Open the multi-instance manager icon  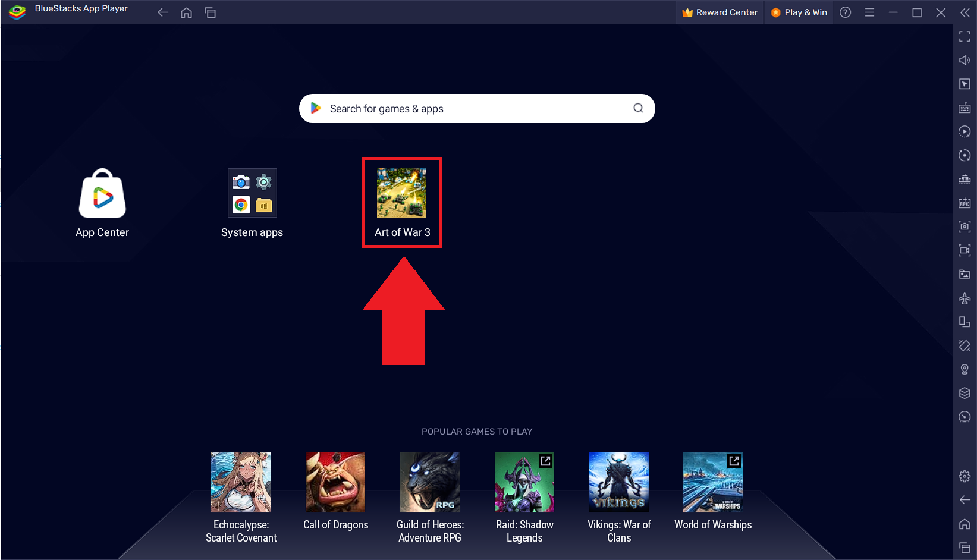tap(965, 178)
